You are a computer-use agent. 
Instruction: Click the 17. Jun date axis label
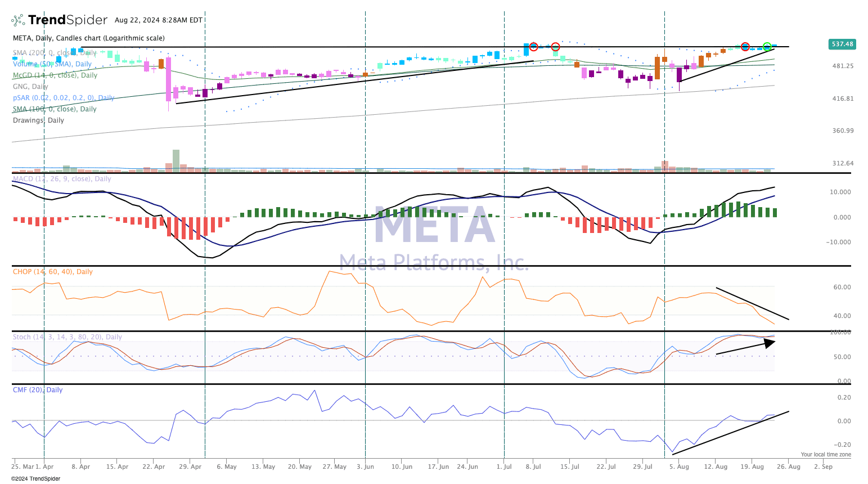pos(438,467)
